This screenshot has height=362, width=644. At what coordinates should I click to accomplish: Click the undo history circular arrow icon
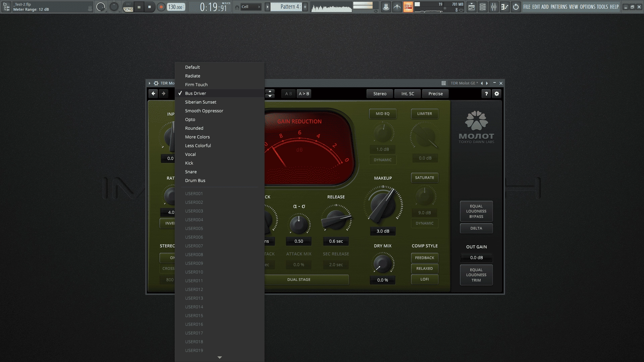click(x=516, y=7)
